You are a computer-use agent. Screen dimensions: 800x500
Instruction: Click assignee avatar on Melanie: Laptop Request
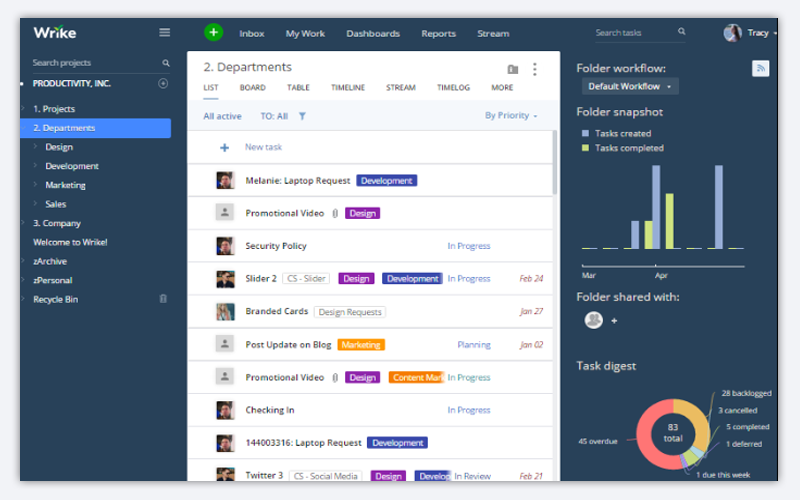pyautogui.click(x=225, y=180)
